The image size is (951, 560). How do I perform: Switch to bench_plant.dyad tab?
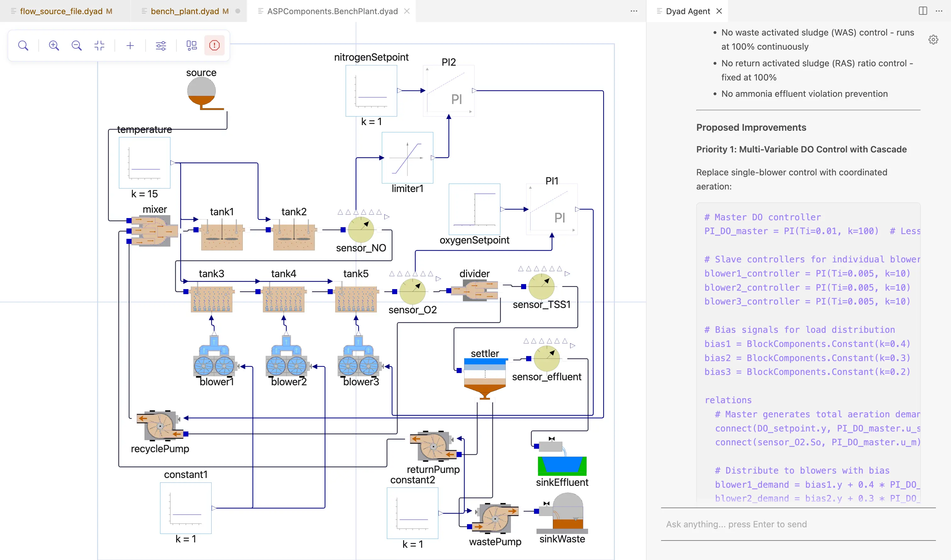(185, 11)
